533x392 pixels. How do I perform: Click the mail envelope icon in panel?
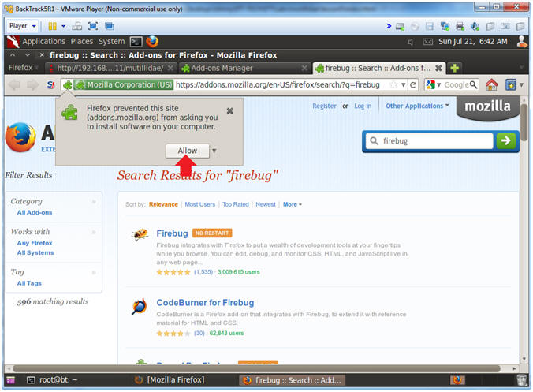[x=427, y=42]
